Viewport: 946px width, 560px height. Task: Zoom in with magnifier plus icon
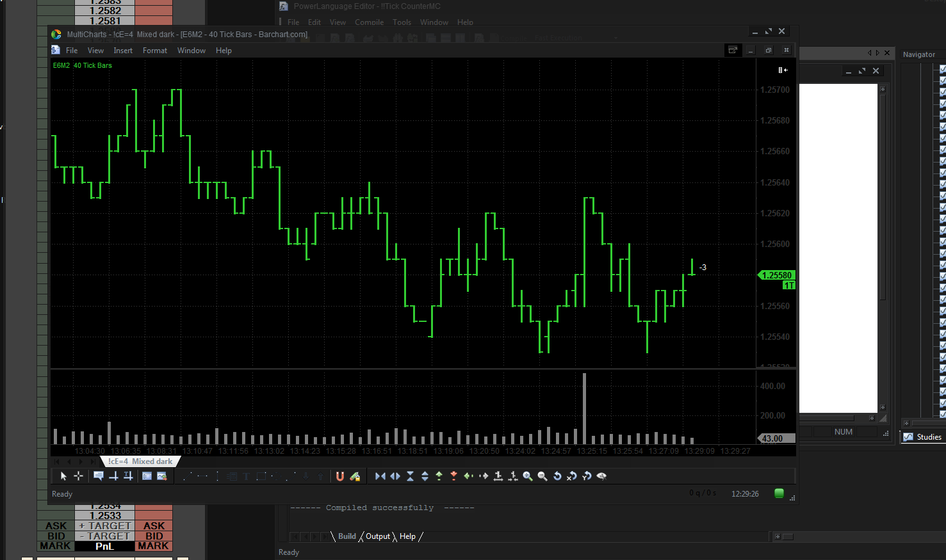click(528, 476)
